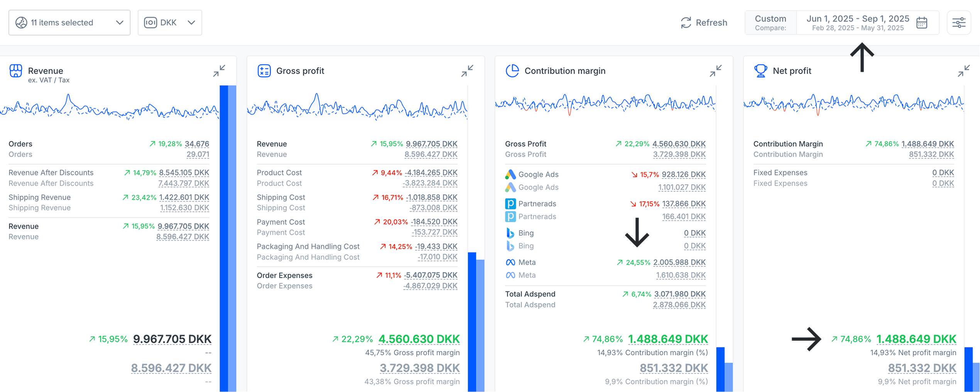Collapse the Revenue card
Screen dimensions: 980x392
(x=219, y=71)
